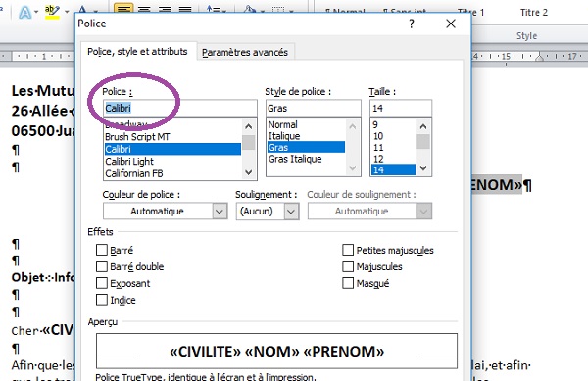Image resolution: width=588 pixels, height=381 pixels.
Task: Choose Italique in the font style list
Action: [306, 135]
